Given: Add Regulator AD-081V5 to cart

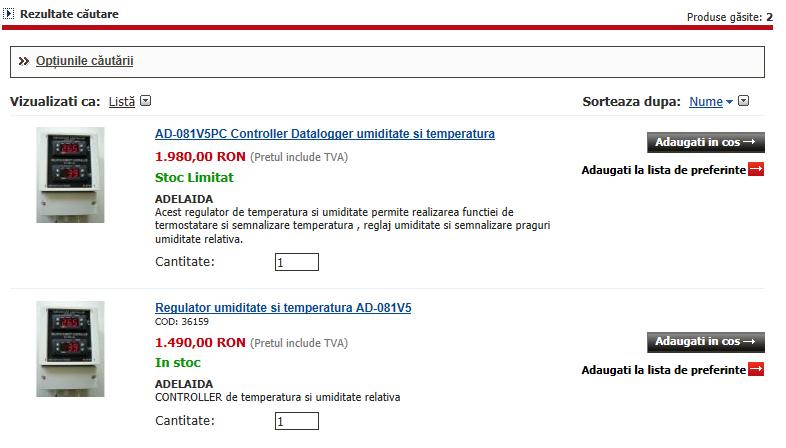Looking at the screenshot, I should (706, 342).
